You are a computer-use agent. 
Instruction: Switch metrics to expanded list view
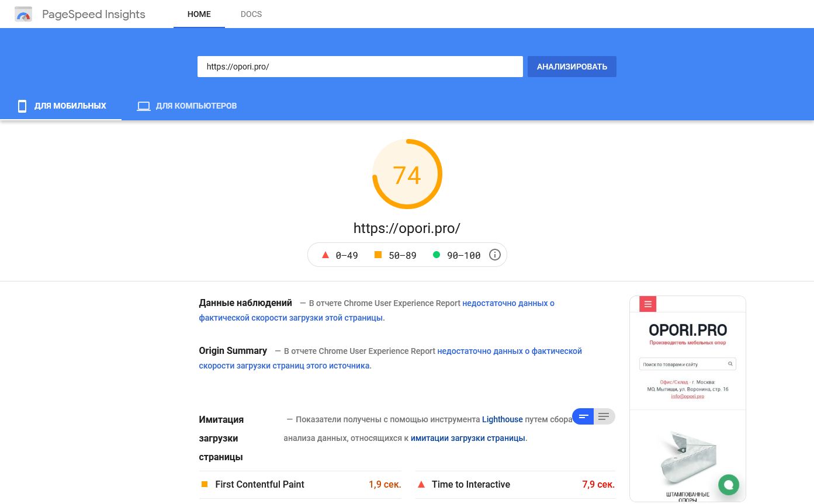pyautogui.click(x=604, y=416)
